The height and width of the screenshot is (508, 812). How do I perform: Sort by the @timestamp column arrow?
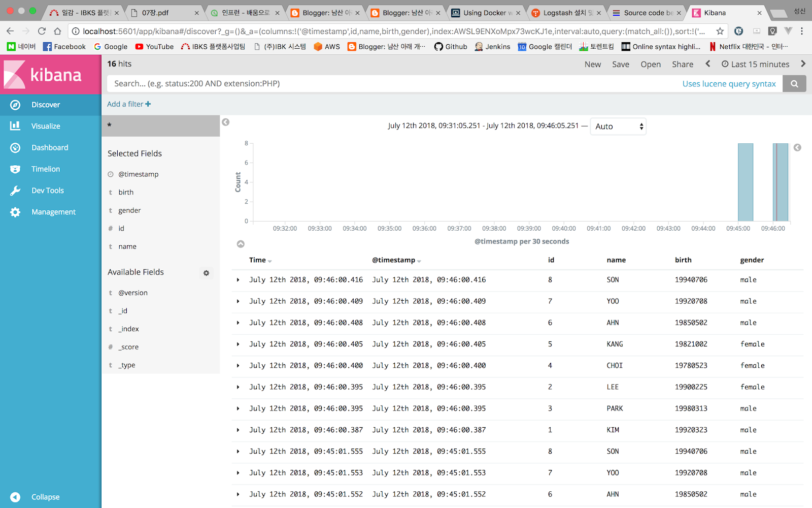[x=419, y=261]
